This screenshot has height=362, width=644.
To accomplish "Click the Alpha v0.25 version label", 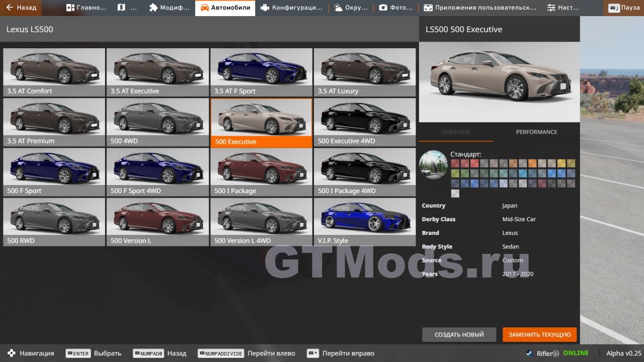I will pos(624,353).
